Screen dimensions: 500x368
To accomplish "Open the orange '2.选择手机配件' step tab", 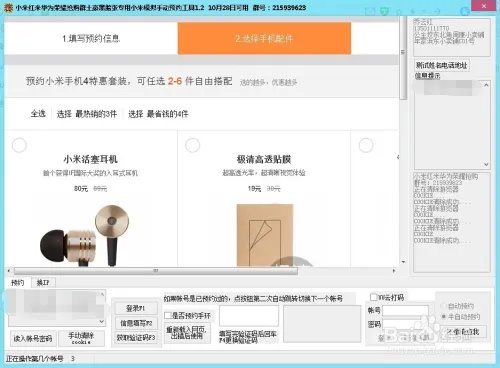I will tap(264, 38).
